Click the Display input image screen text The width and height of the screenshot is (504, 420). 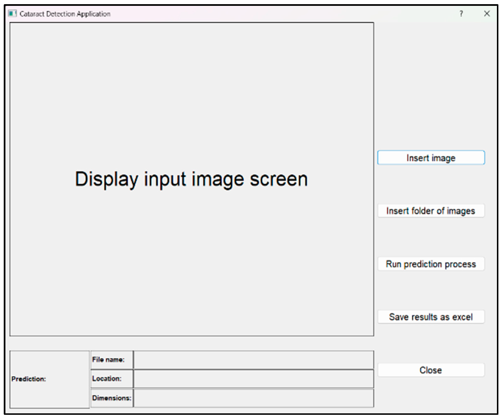click(x=191, y=179)
